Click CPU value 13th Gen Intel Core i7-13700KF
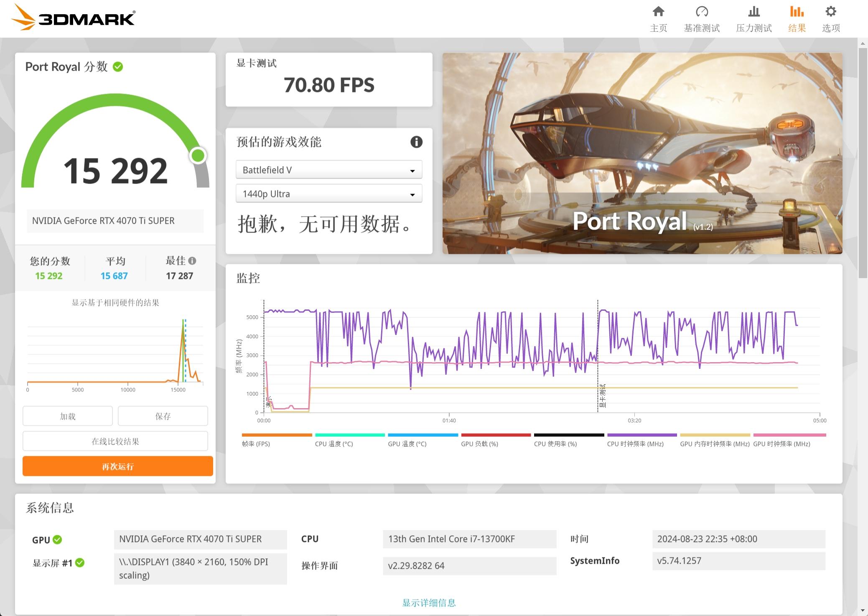Screen dimensions: 868x616 [469, 539]
